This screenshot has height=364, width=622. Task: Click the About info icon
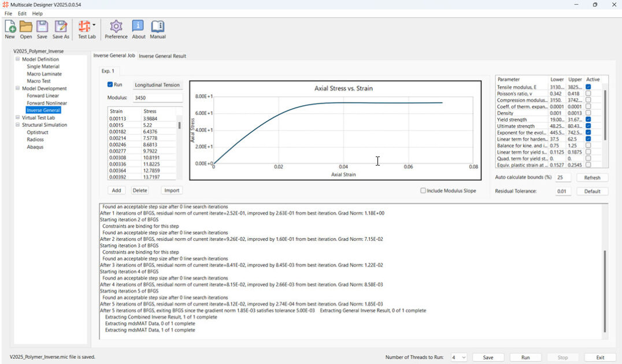pyautogui.click(x=138, y=27)
